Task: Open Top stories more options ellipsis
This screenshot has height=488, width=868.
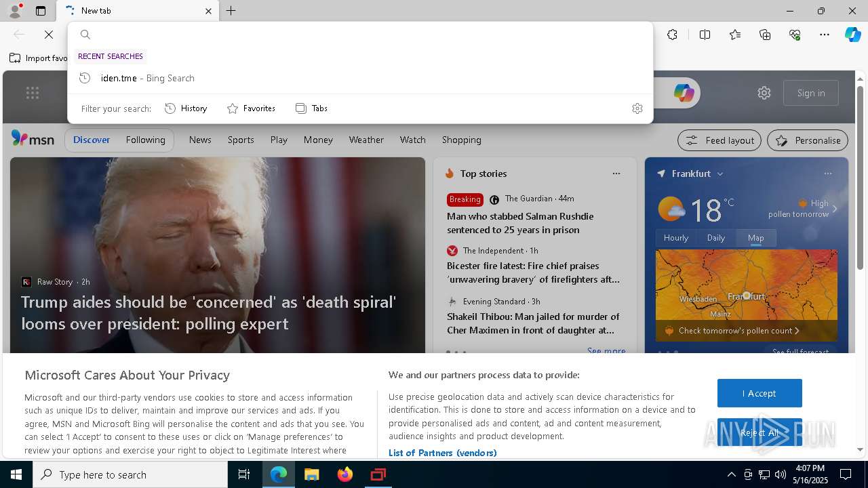Action: [x=616, y=174]
